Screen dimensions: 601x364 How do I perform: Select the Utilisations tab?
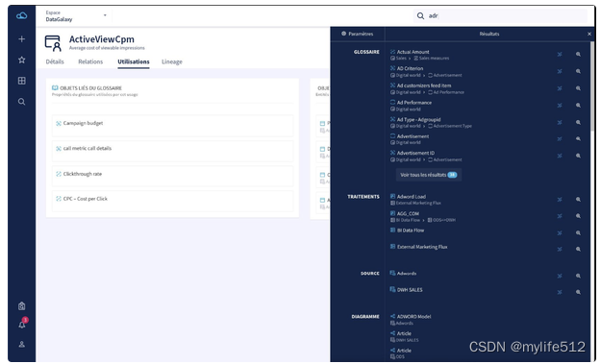[134, 61]
